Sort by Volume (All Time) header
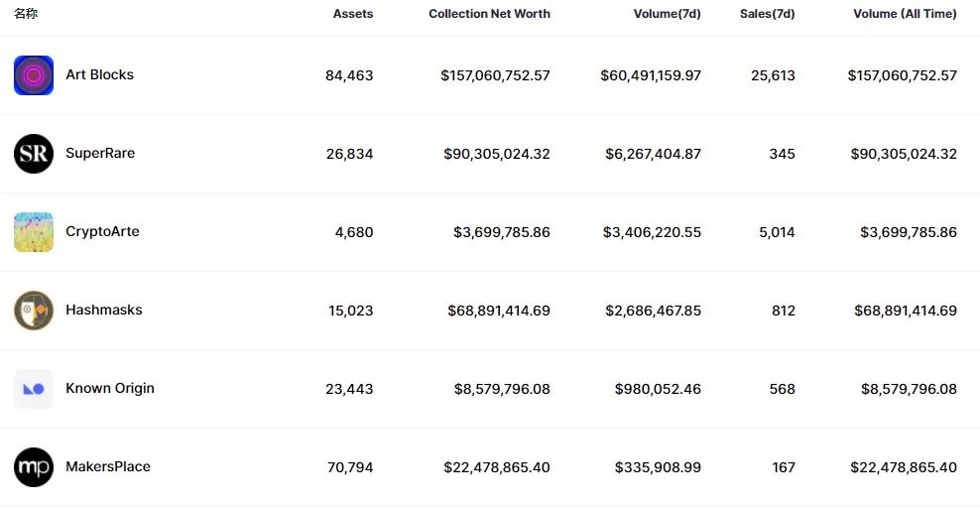This screenshot has width=980, height=509. tap(905, 14)
